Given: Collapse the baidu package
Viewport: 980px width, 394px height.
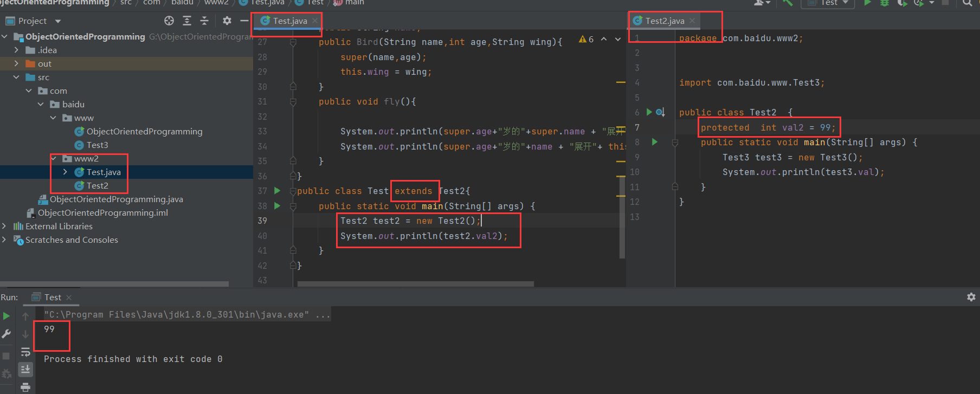Looking at the screenshot, I should click(41, 104).
